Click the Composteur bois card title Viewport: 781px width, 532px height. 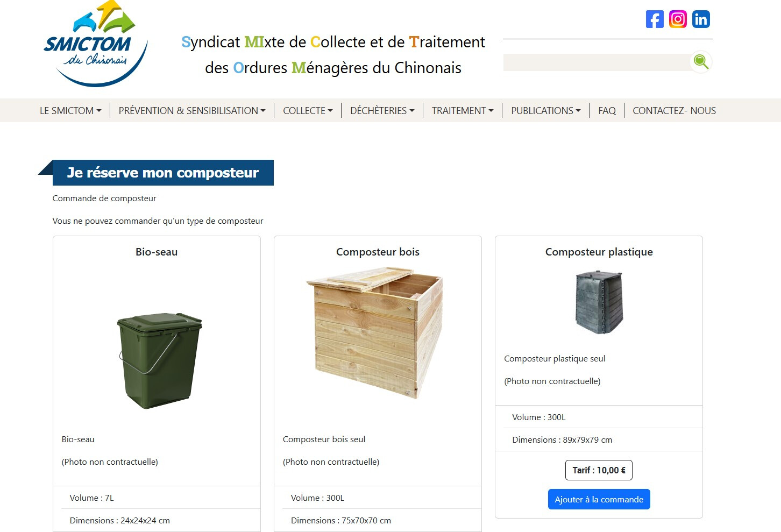[x=378, y=252]
